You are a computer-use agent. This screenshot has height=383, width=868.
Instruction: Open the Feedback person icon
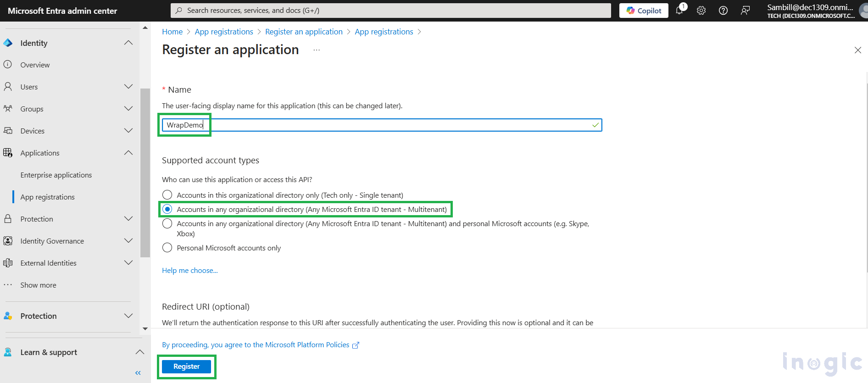pos(745,11)
